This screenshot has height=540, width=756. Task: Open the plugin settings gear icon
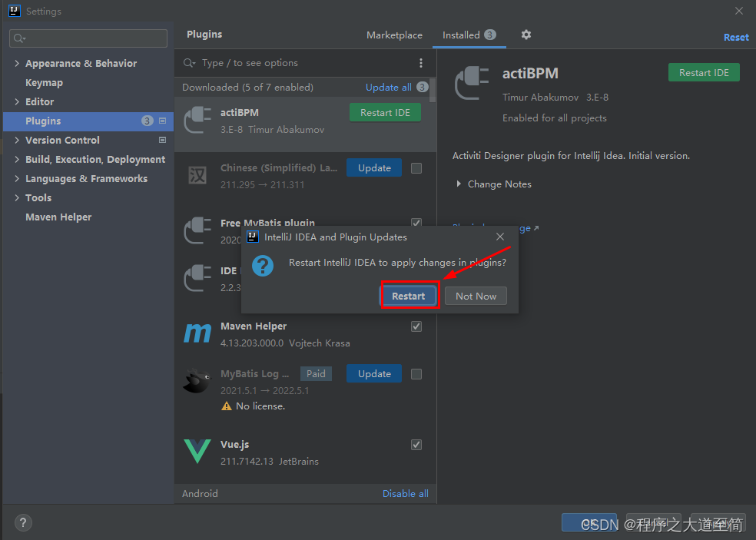526,35
